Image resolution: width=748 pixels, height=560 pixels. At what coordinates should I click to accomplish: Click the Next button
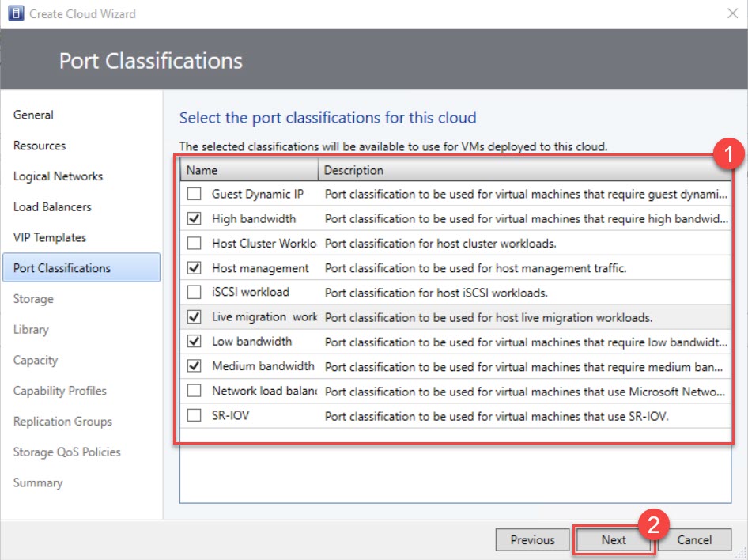tap(613, 539)
